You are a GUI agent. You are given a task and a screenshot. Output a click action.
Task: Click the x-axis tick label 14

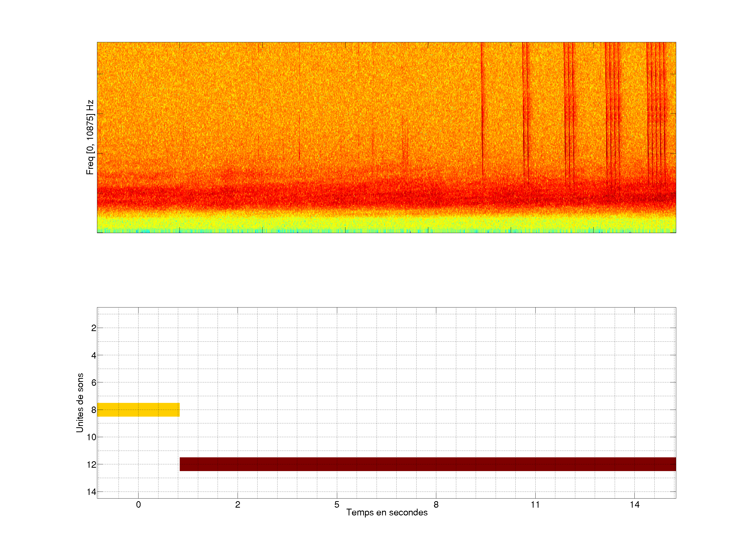tap(634, 505)
